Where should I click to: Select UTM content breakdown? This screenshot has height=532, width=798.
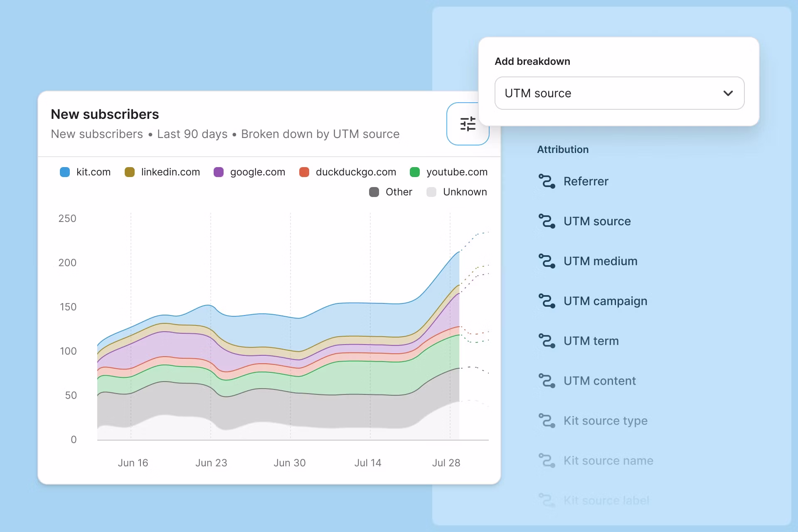599,381
